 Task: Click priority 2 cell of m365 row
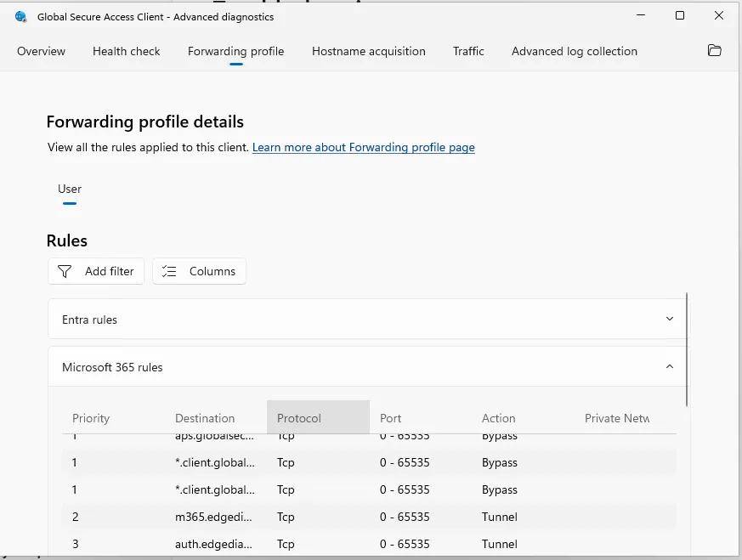pos(76,517)
